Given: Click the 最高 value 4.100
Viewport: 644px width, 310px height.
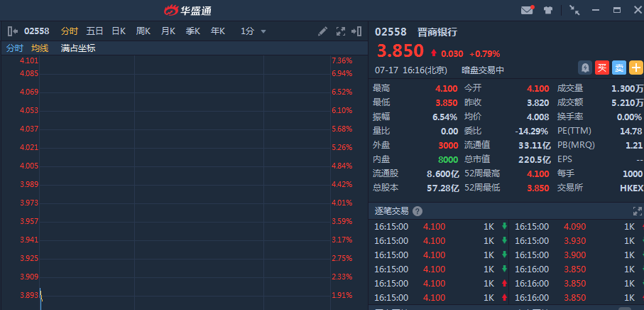Looking at the screenshot, I should point(447,88).
